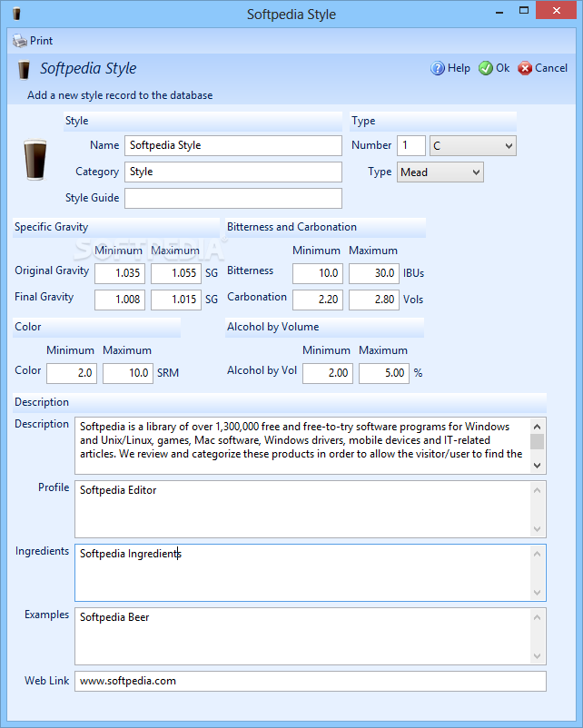Click the SRM unit label
Viewport: 583px width, 728px height.
(168, 373)
